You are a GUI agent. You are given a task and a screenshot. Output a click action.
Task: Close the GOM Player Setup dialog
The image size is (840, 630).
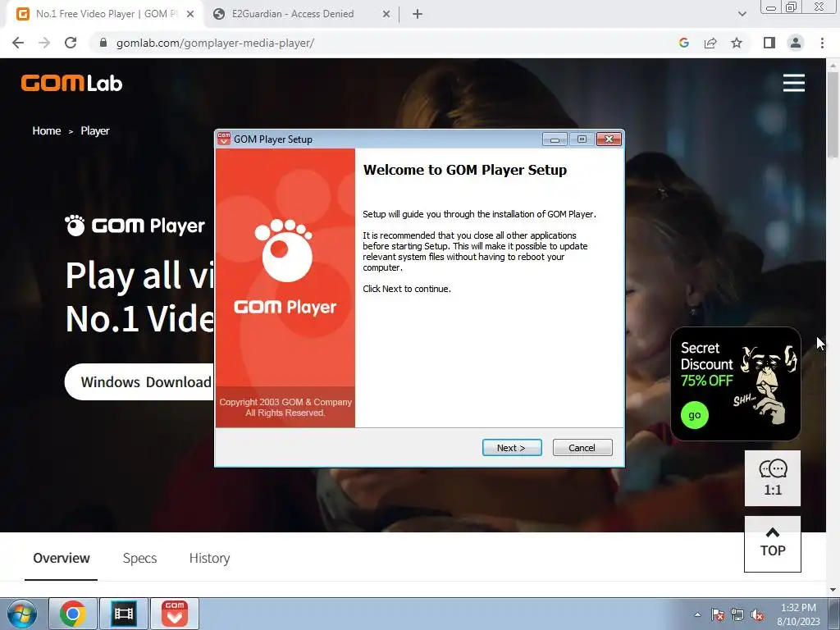[x=609, y=139]
